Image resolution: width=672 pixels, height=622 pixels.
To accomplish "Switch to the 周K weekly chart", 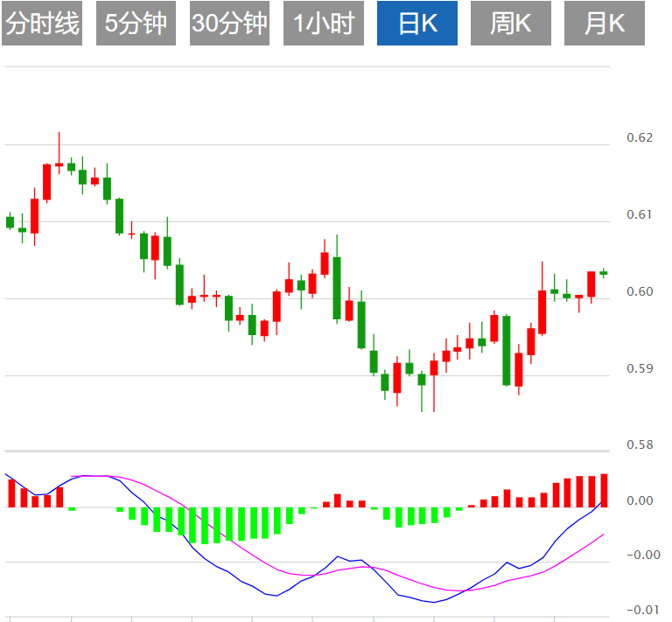I will (511, 24).
